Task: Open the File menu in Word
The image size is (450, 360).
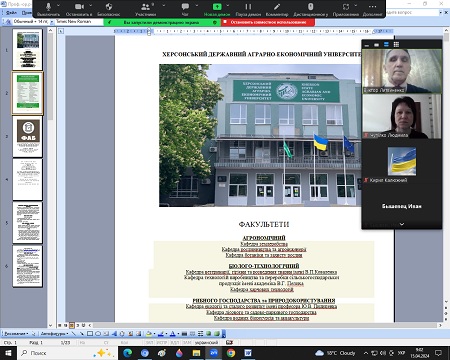Action: (x=11, y=13)
